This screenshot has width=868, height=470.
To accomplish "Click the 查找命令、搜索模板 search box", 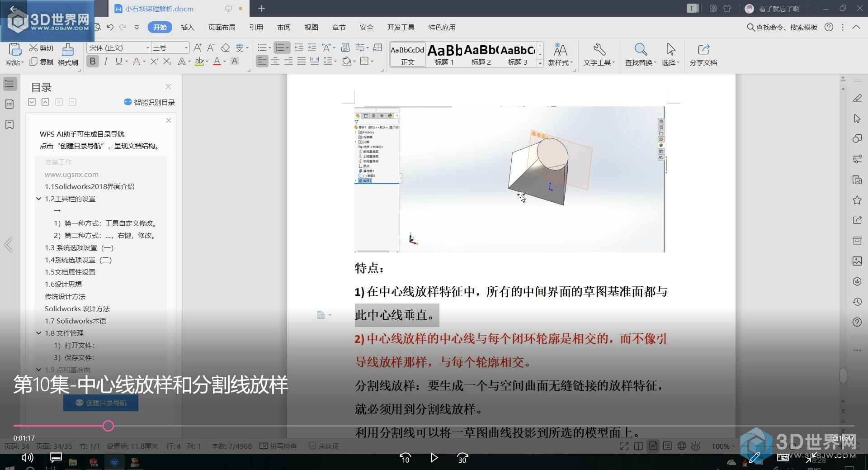I will [782, 27].
